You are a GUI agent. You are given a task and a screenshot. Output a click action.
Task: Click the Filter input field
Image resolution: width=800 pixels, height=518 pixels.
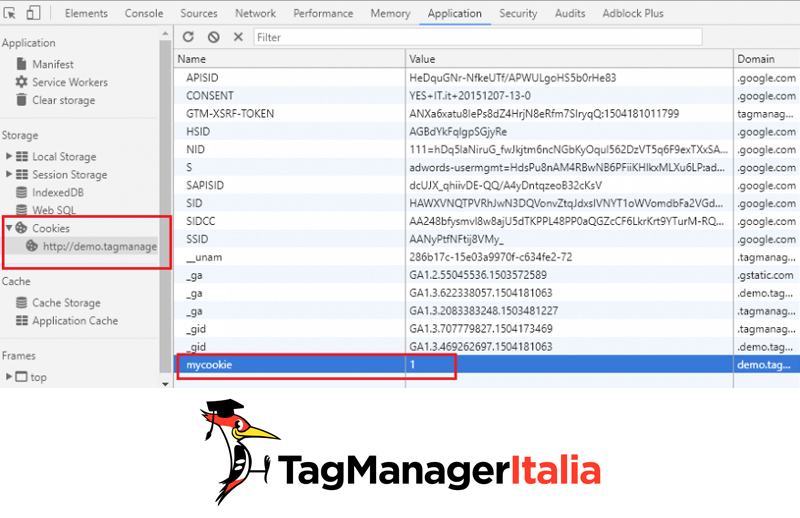point(478,37)
